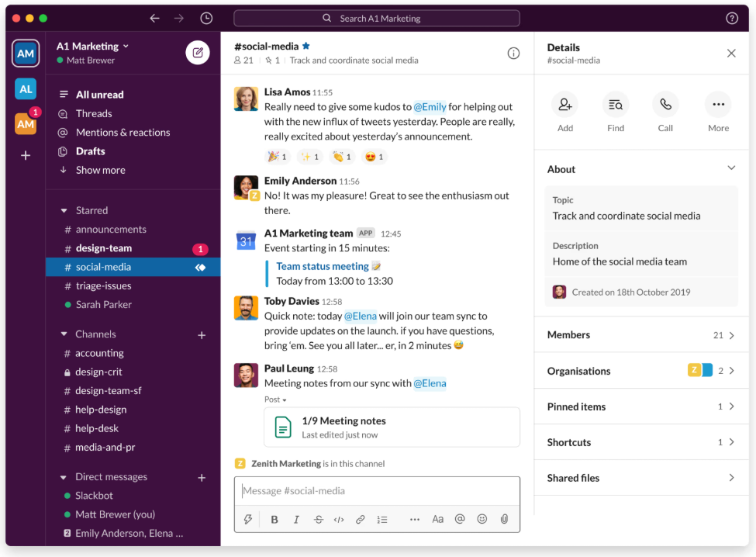Screen dimensions: 756x557
Task: Toggle the sparkles reaction on Lisa's message
Action: (309, 157)
